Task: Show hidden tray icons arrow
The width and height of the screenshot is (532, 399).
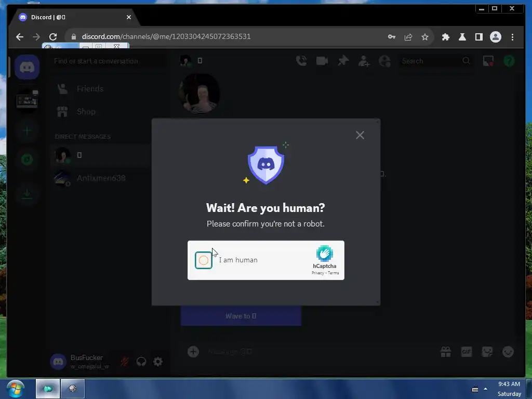Action: click(486, 389)
